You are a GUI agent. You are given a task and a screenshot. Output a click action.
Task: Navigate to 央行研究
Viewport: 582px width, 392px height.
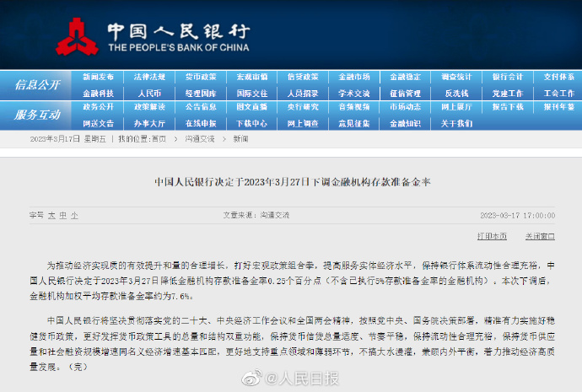303,107
